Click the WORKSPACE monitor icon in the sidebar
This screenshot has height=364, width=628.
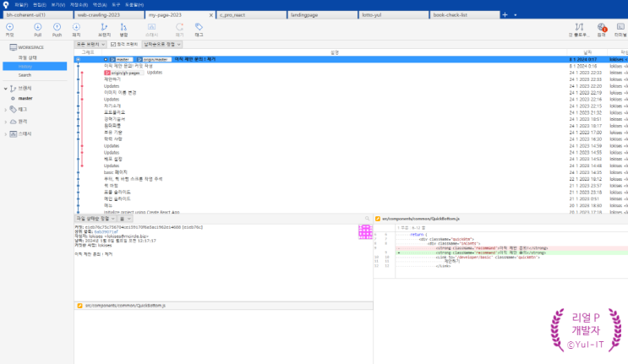point(13,47)
